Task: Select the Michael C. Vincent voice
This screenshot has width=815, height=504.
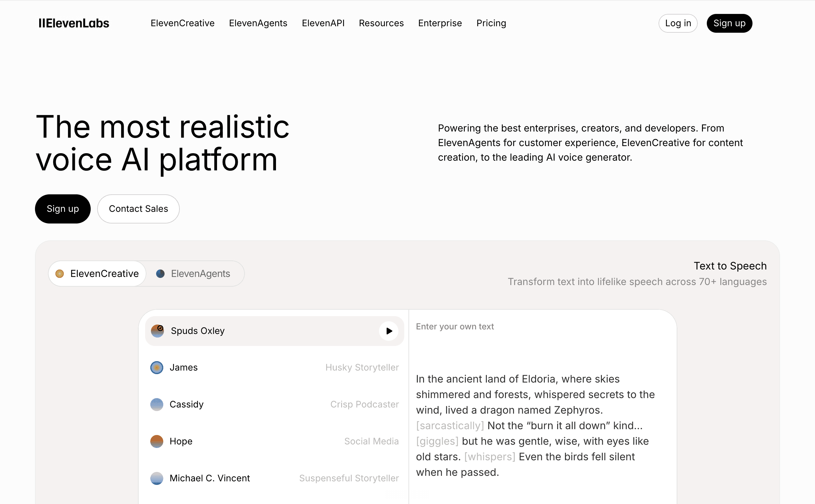Action: 275,478
